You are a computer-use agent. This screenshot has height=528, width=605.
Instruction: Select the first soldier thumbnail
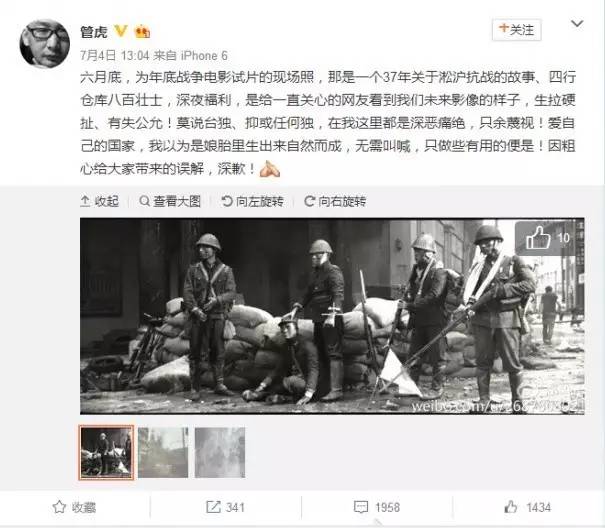click(106, 452)
